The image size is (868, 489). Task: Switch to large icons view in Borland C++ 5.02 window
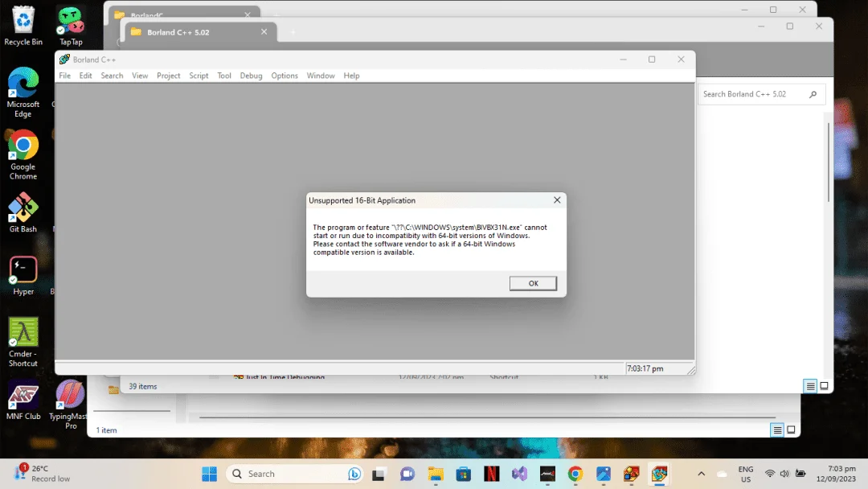(824, 386)
